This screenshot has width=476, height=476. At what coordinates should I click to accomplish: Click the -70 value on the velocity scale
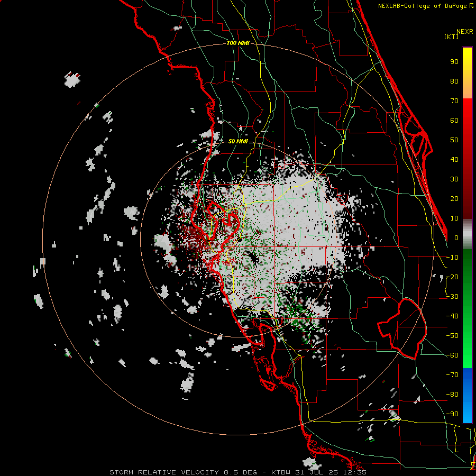(452, 375)
